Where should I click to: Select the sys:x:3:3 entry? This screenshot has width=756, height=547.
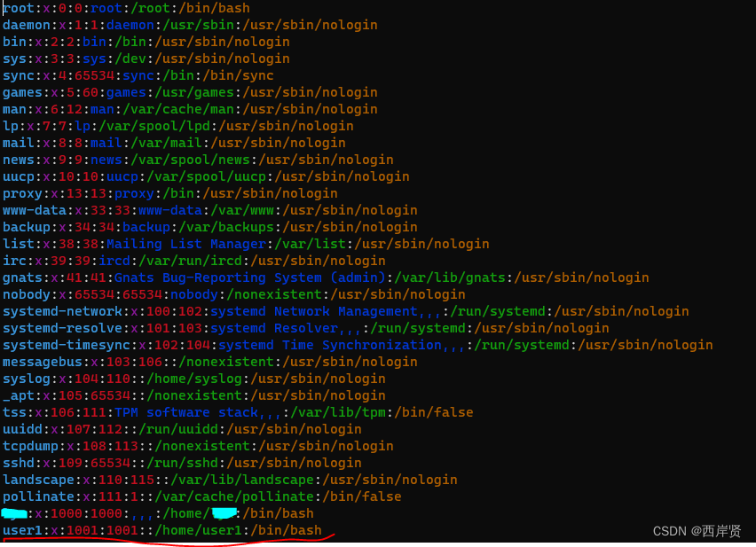[x=146, y=59]
